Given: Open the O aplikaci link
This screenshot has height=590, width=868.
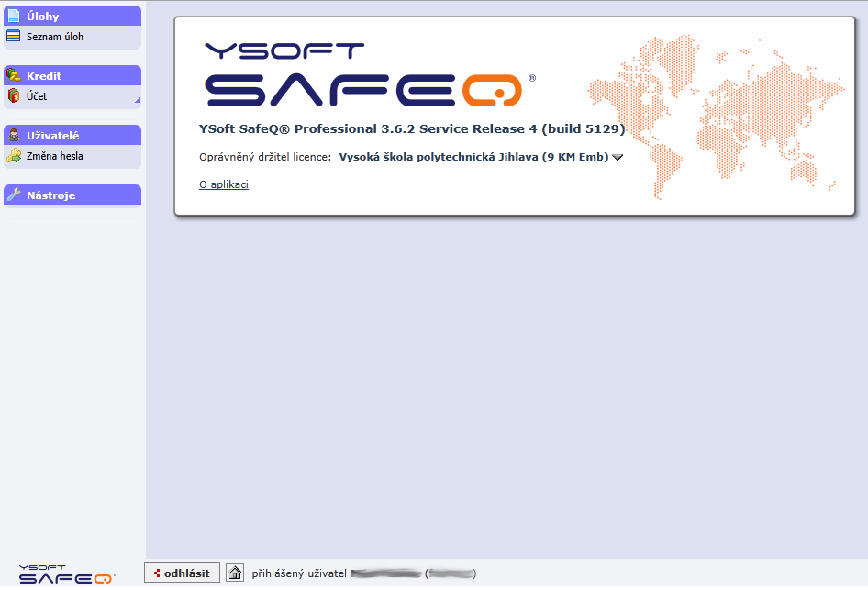Looking at the screenshot, I should pyautogui.click(x=224, y=184).
